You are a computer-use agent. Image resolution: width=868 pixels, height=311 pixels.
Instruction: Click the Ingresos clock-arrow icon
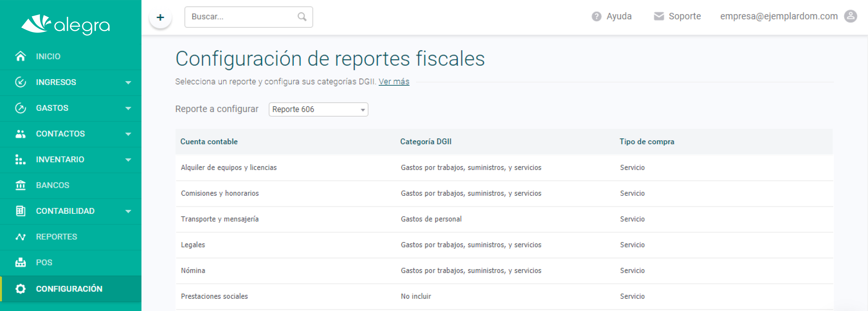[x=21, y=82]
